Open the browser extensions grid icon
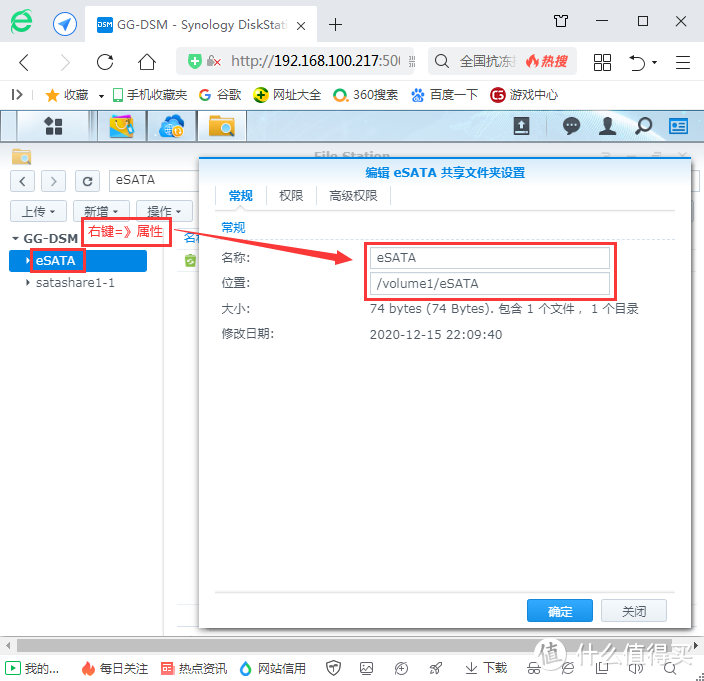Image resolution: width=704 pixels, height=681 pixels. (x=602, y=62)
